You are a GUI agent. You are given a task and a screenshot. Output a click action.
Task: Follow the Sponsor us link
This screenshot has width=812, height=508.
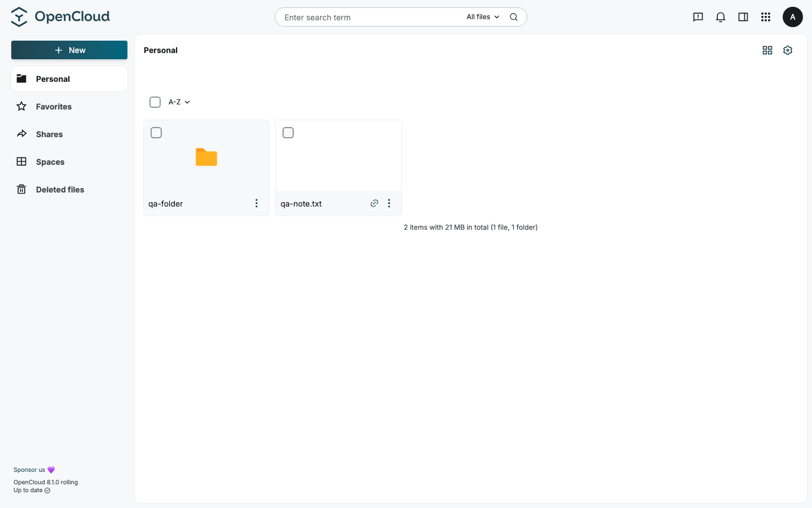pos(34,470)
